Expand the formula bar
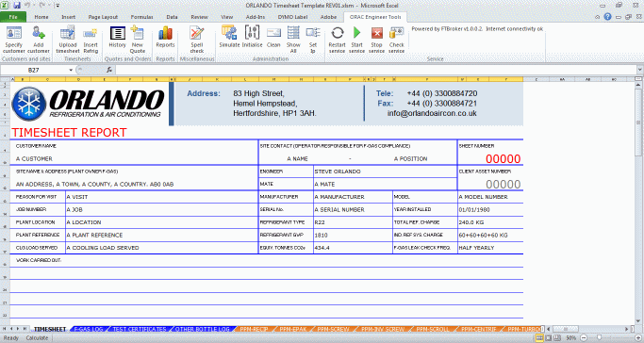 point(639,70)
